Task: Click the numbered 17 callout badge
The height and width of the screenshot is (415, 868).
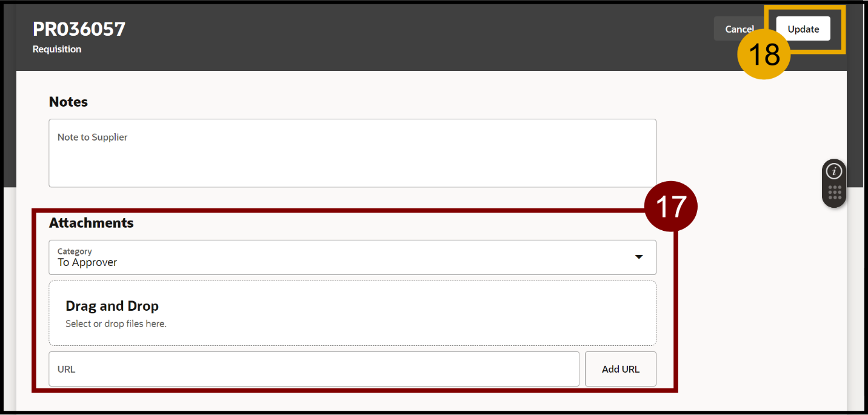Action: coord(670,206)
